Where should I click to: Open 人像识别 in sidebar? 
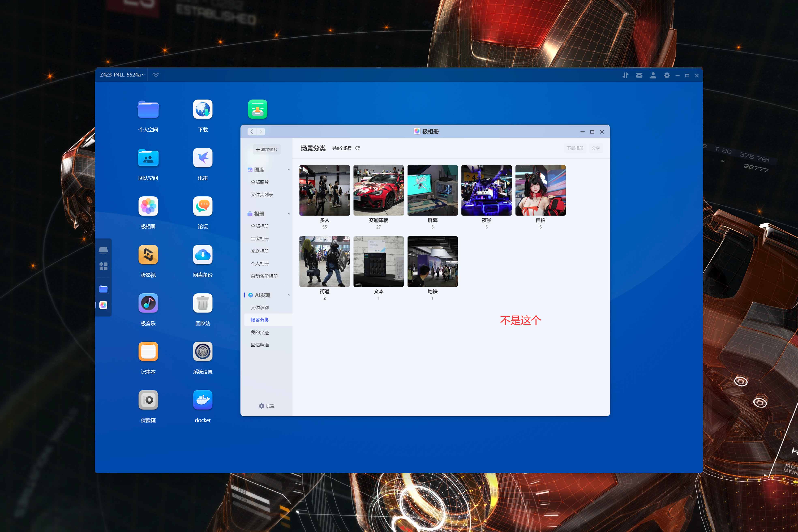pos(260,308)
